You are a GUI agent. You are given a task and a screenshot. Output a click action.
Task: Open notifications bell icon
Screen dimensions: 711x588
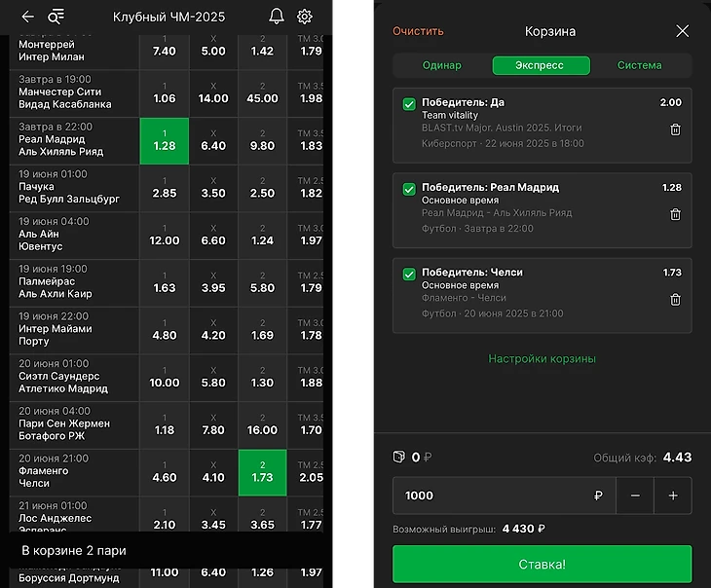coord(277,17)
